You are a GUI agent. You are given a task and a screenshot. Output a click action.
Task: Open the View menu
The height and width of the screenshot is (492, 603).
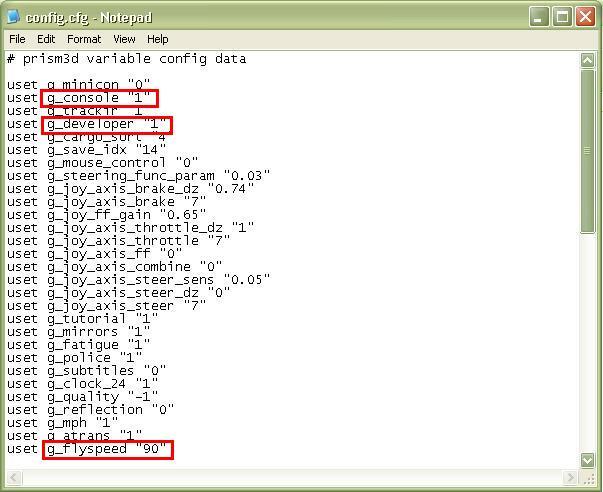coord(124,39)
